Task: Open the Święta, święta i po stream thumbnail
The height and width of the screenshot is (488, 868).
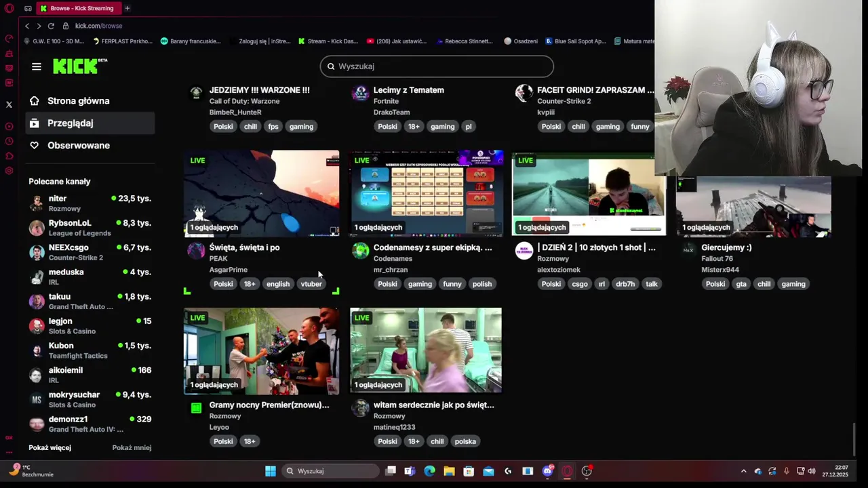Action: (x=261, y=194)
